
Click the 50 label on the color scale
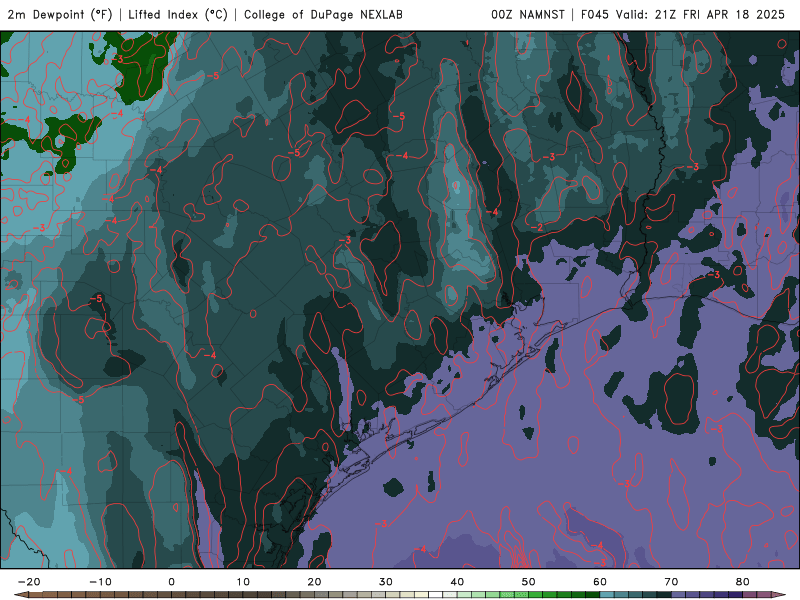point(529,582)
